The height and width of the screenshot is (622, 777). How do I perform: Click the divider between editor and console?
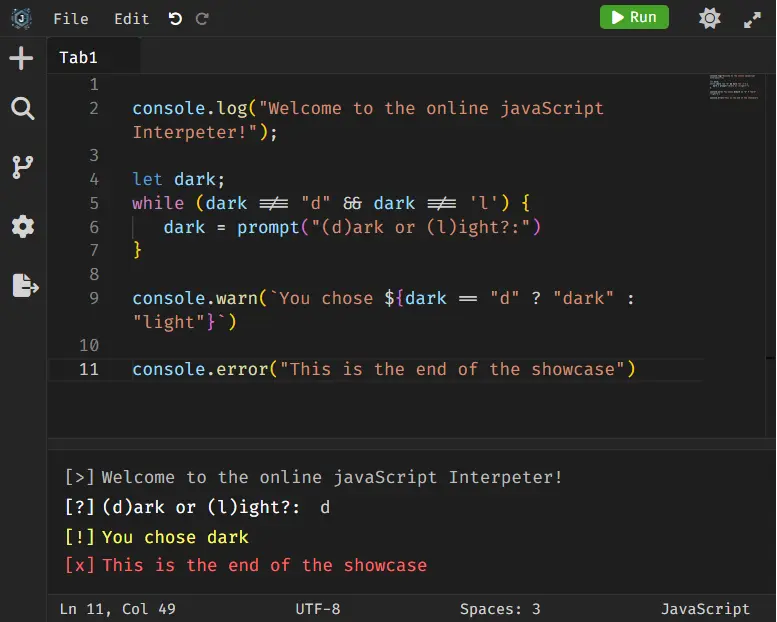point(411,444)
